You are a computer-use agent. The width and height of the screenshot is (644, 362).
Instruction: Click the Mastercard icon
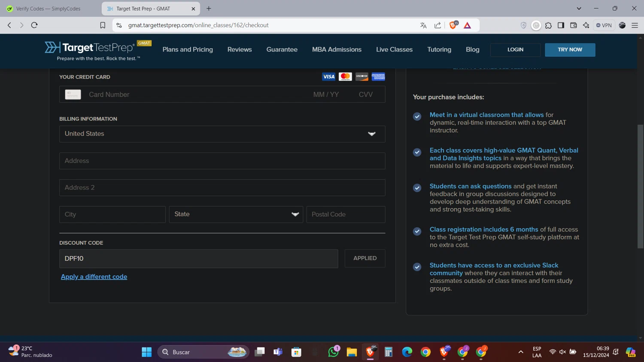point(345,77)
